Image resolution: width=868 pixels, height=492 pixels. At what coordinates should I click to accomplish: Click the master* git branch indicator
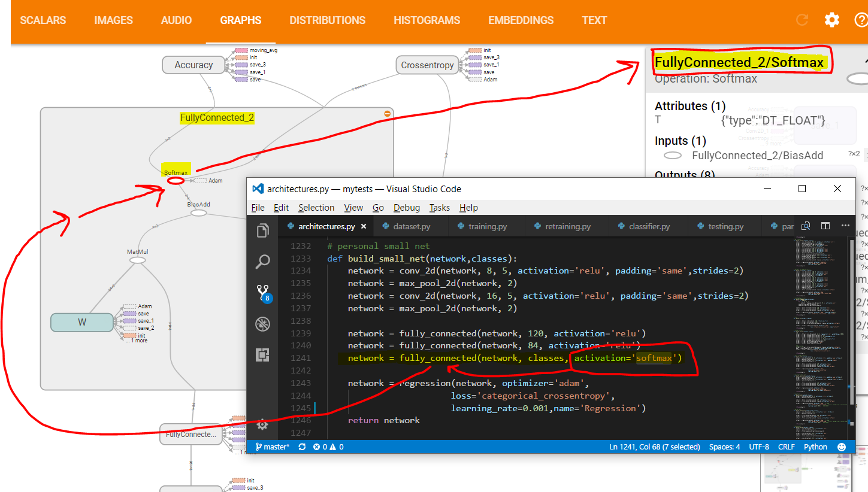[273, 447]
